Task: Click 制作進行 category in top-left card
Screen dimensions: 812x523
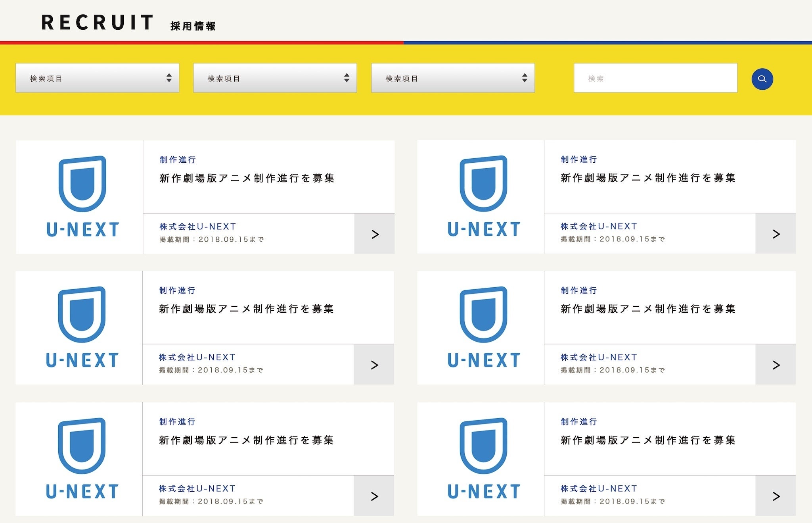Action: point(178,160)
